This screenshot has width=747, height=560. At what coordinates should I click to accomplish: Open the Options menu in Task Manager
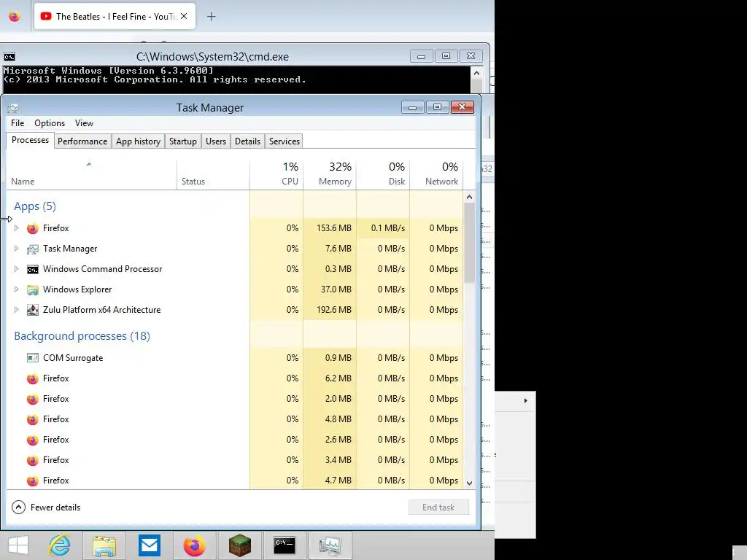pyautogui.click(x=50, y=123)
